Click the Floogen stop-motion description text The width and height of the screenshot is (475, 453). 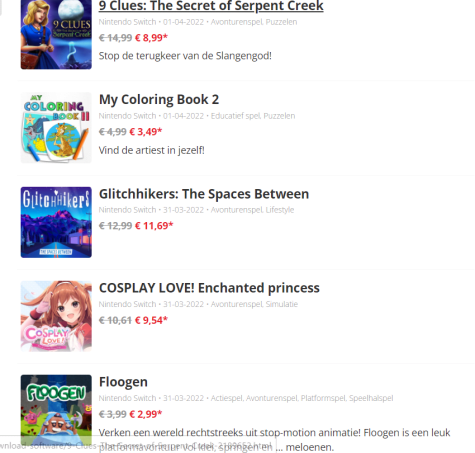point(274,440)
